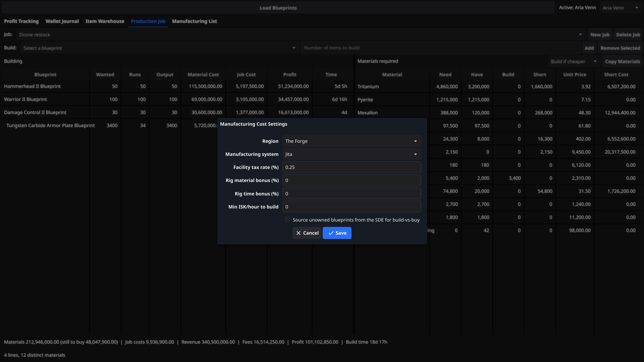This screenshot has width=644, height=362.
Task: Click the Rig time bonus input field
Action: click(352, 194)
